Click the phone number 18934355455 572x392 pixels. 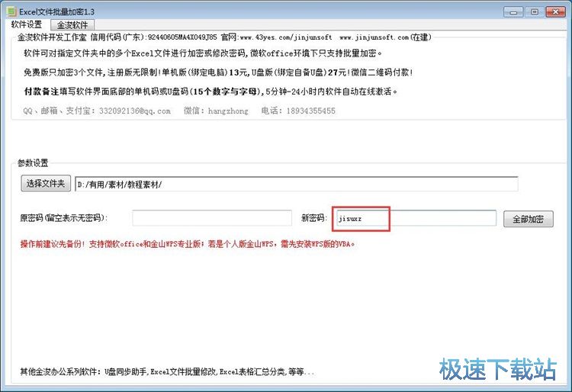pyautogui.click(x=310, y=111)
